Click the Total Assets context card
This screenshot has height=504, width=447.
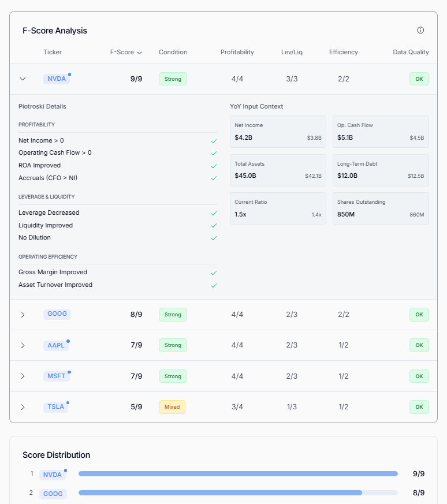[x=278, y=170]
